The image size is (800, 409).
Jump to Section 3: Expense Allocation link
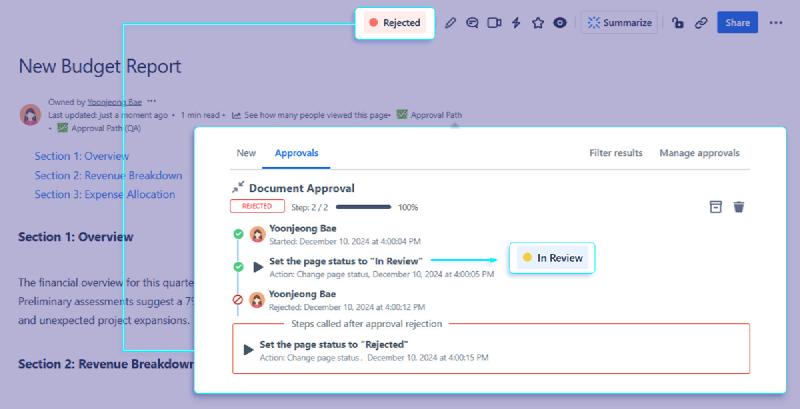pyautogui.click(x=105, y=194)
